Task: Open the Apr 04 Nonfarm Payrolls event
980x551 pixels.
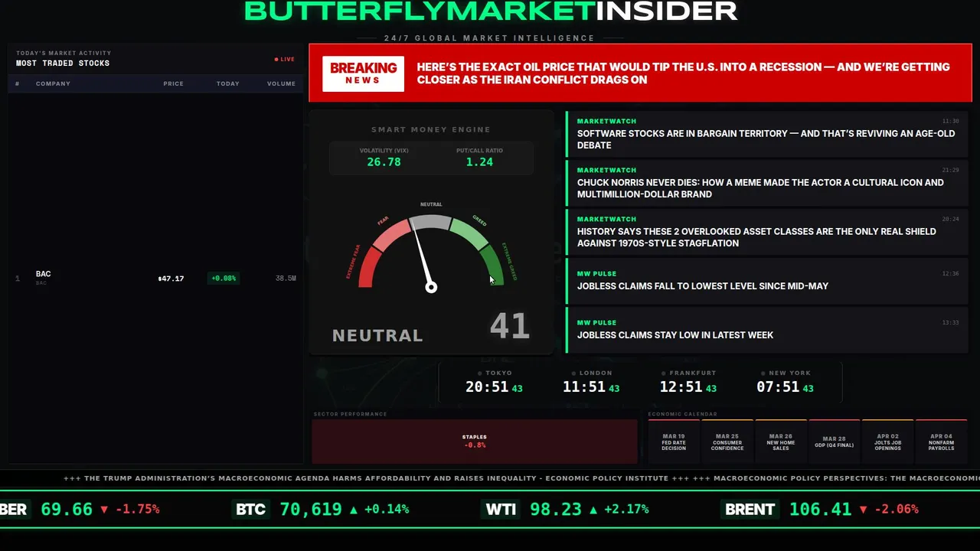Action: pyautogui.click(x=941, y=441)
